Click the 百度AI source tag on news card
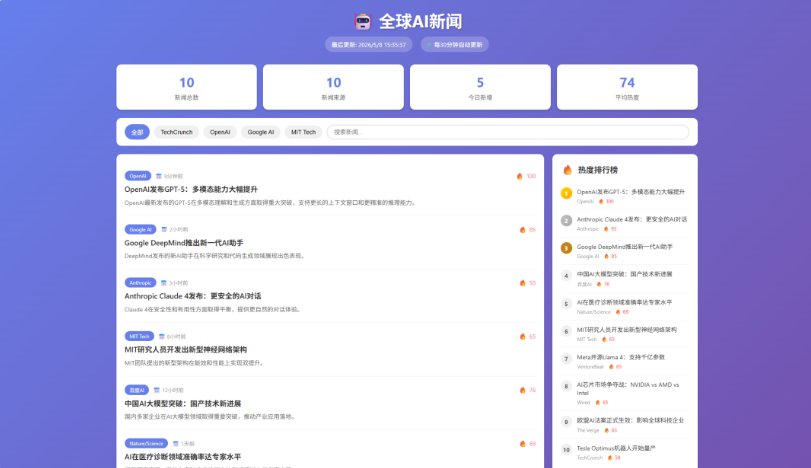Viewport: 811px width, 468px height. (x=137, y=390)
